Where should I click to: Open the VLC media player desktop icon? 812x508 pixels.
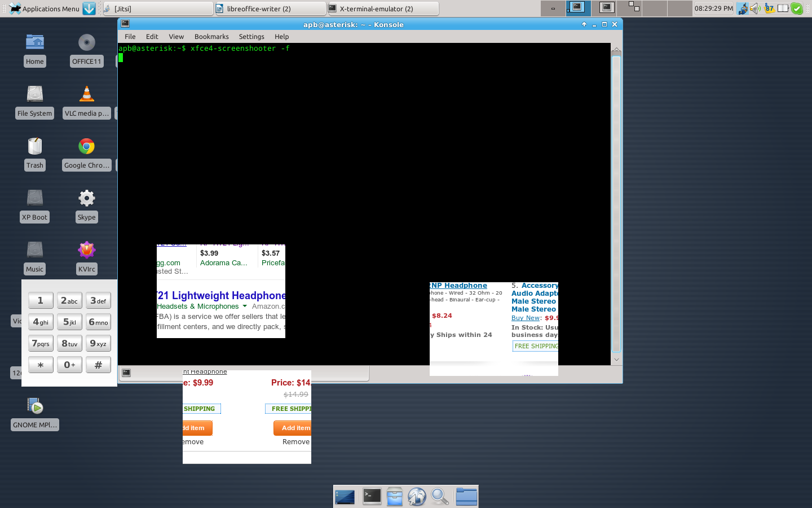point(86,94)
